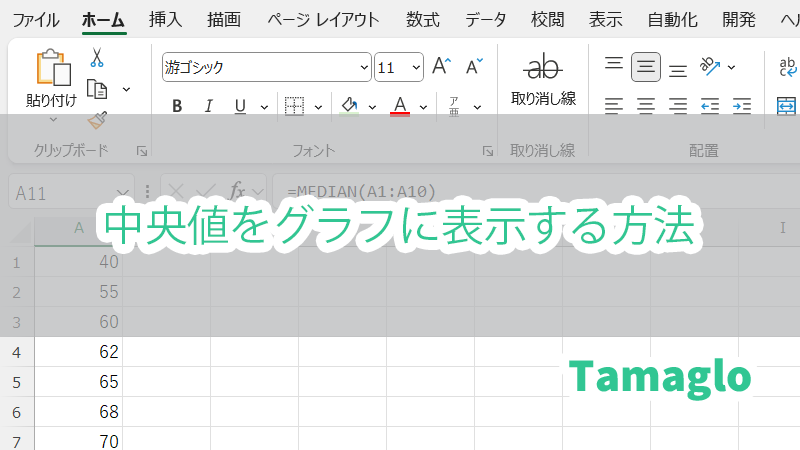Click the increase indent icon
The height and width of the screenshot is (450, 800).
pos(741,105)
